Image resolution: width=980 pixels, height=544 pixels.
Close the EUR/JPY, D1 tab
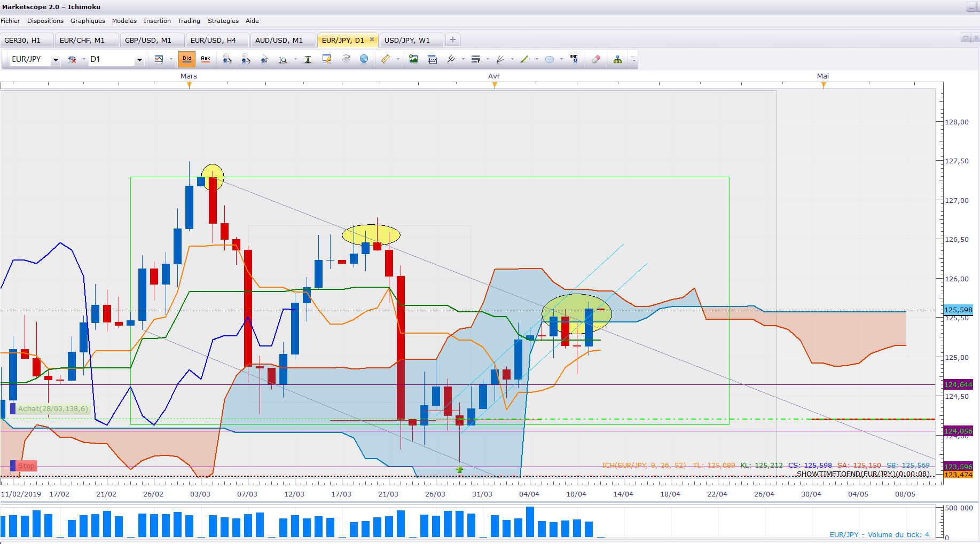[x=372, y=40]
